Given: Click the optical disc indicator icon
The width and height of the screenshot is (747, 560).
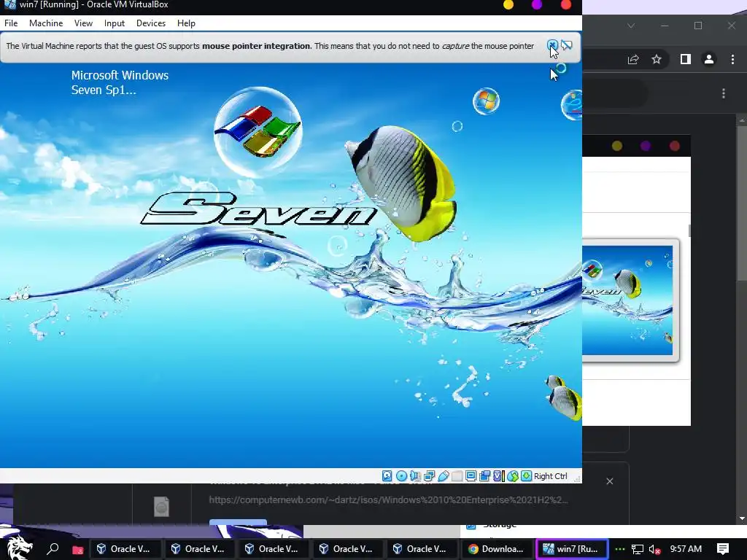Looking at the screenshot, I should pos(402,475).
